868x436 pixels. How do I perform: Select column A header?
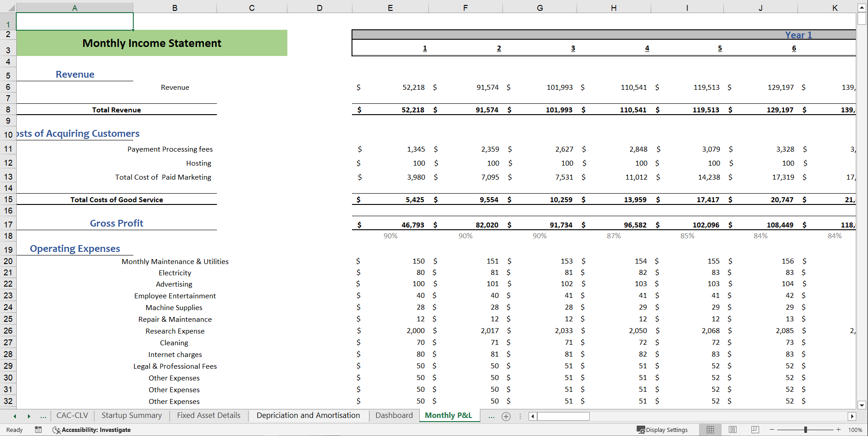(75, 8)
